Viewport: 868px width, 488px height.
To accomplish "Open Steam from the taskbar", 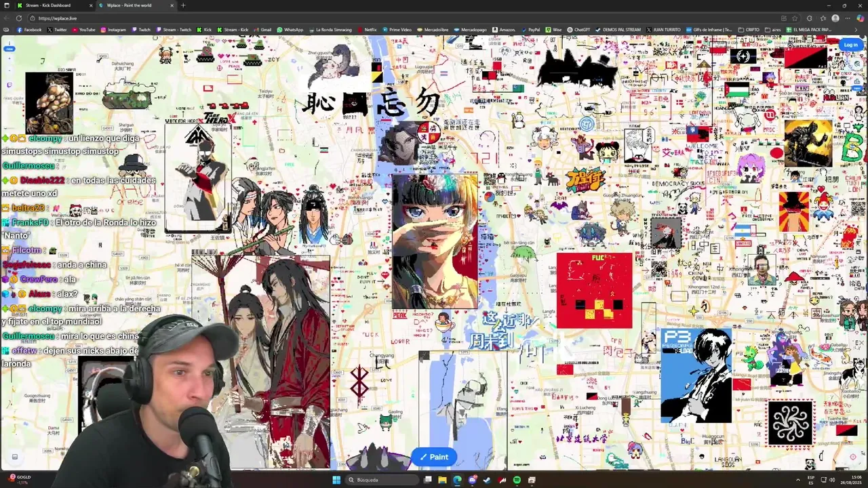I will coord(487,480).
